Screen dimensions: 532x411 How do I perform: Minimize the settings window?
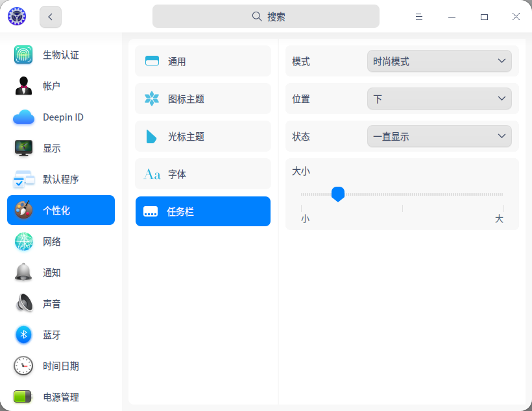pyautogui.click(x=452, y=17)
